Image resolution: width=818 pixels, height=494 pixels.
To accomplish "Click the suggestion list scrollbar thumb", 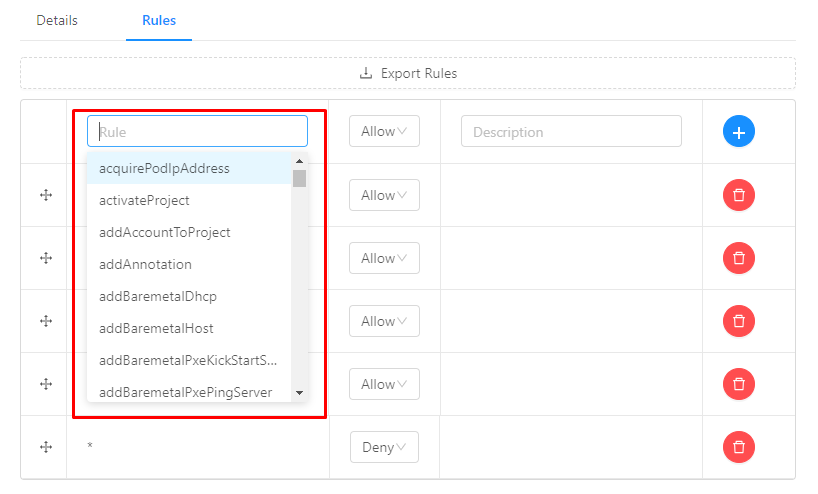I will (299, 178).
